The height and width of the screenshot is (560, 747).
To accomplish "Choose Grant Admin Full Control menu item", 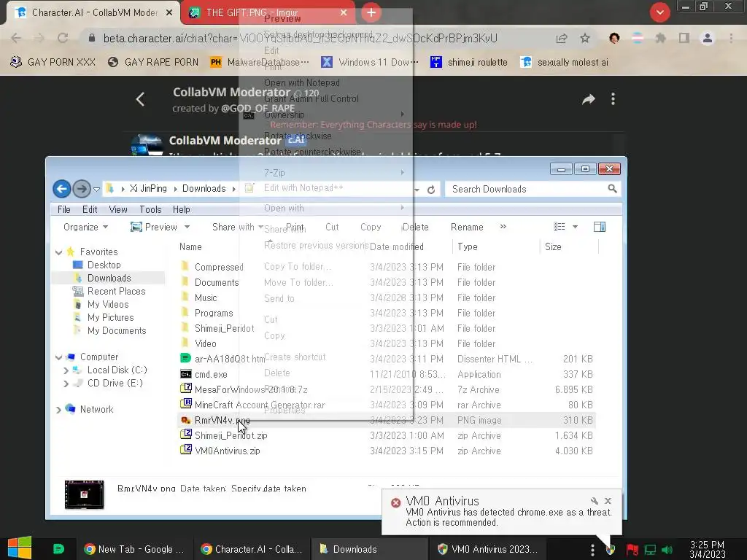I will [x=311, y=99].
